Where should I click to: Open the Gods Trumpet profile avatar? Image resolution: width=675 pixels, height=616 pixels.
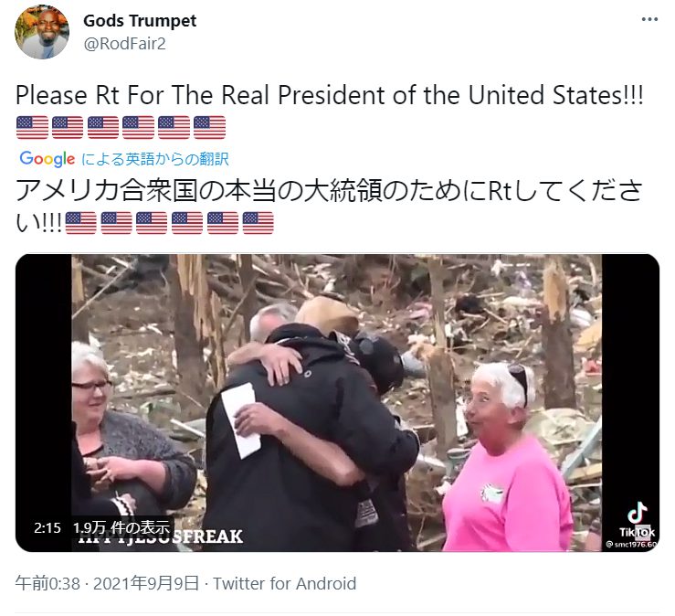pos(42,32)
